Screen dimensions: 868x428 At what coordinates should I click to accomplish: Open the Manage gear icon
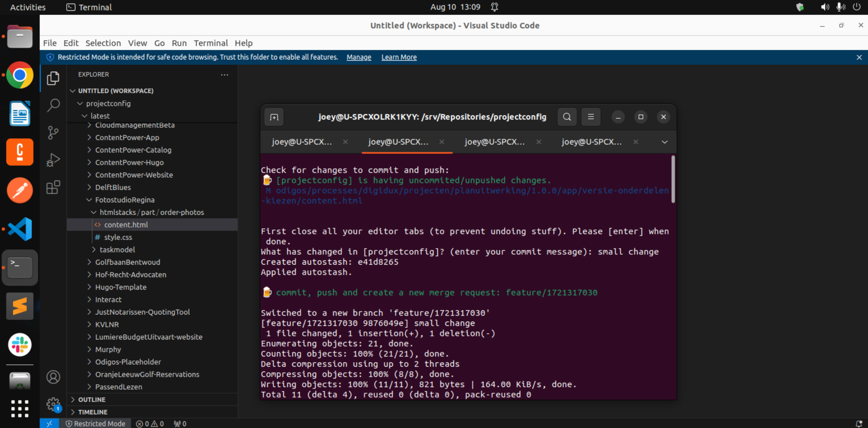click(53, 404)
